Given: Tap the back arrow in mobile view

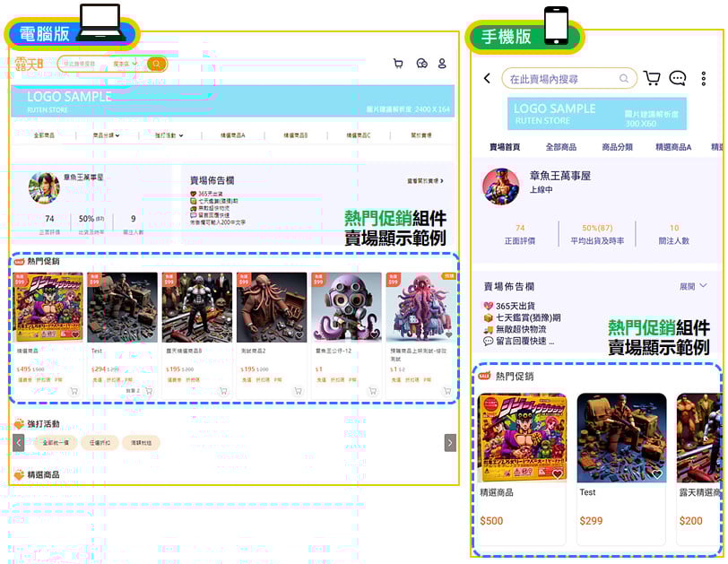Looking at the screenshot, I should pos(487,79).
